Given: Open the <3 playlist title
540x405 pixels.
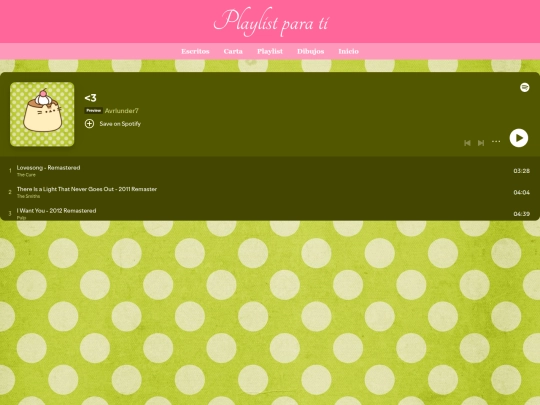Looking at the screenshot, I should click(x=91, y=98).
